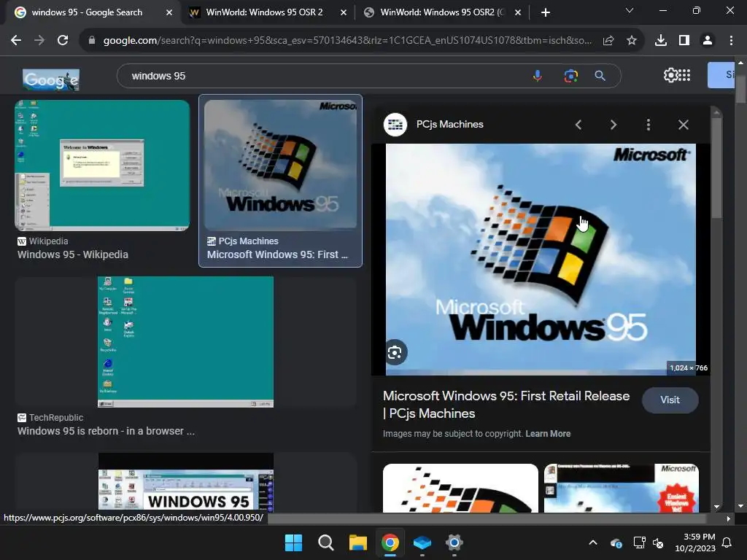Share this page from the address bar
The image size is (747, 560).
click(608, 41)
